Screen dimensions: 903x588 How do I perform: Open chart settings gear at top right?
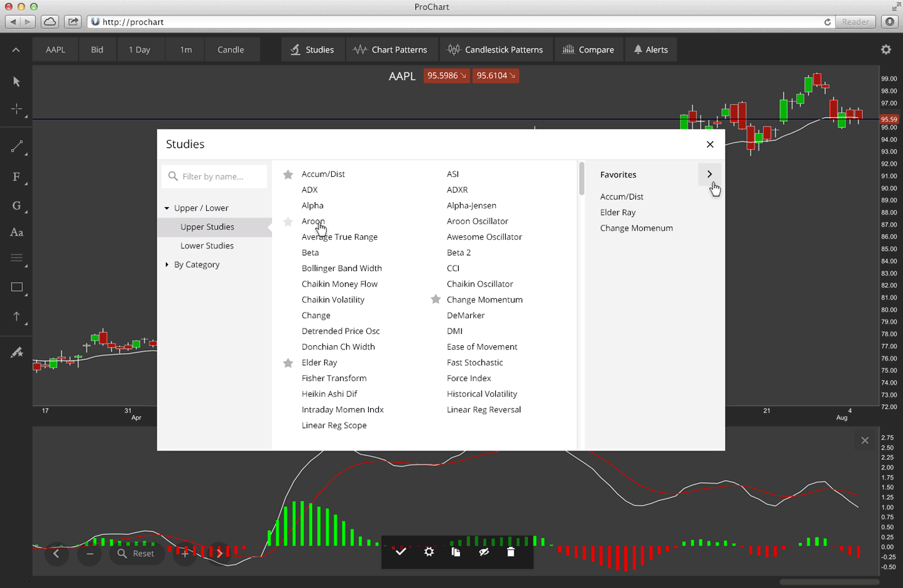(x=886, y=49)
